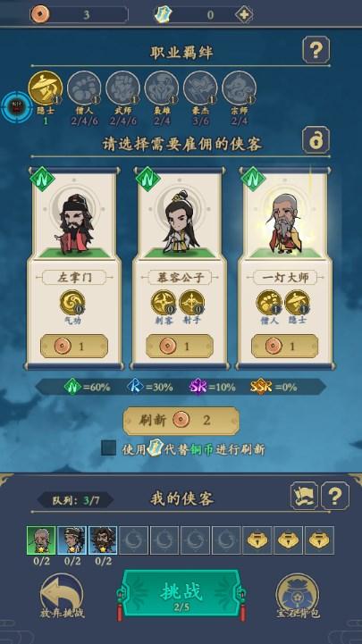Select first hero in my queue
Viewport: 362px width, 644px height.
pos(41,540)
